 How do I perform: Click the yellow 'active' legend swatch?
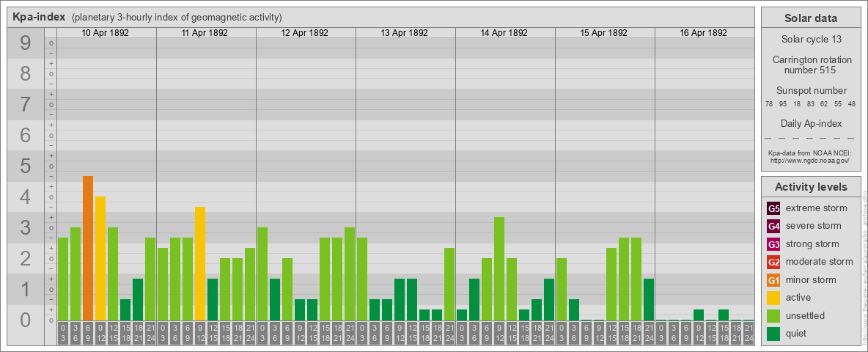pyautogui.click(x=773, y=298)
